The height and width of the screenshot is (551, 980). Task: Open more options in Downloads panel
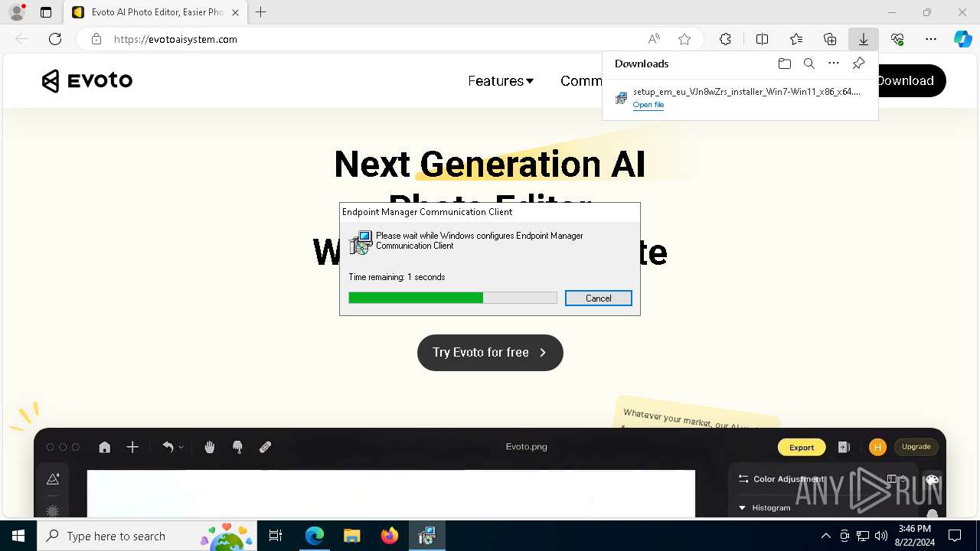point(834,64)
